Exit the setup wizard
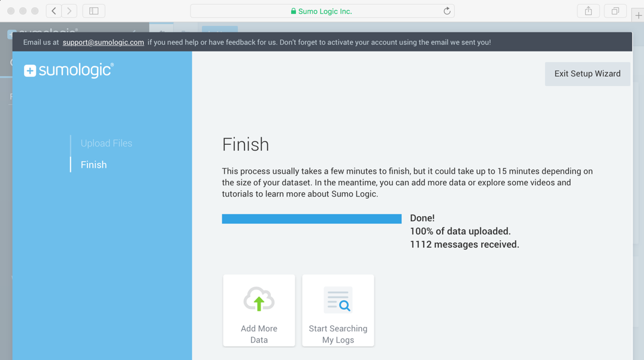This screenshot has height=360, width=644. click(x=587, y=74)
